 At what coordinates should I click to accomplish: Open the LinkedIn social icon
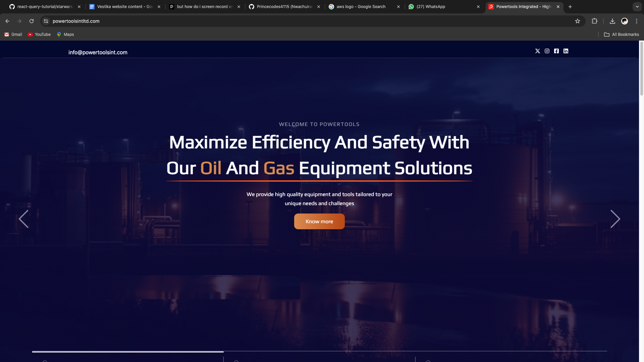click(566, 51)
